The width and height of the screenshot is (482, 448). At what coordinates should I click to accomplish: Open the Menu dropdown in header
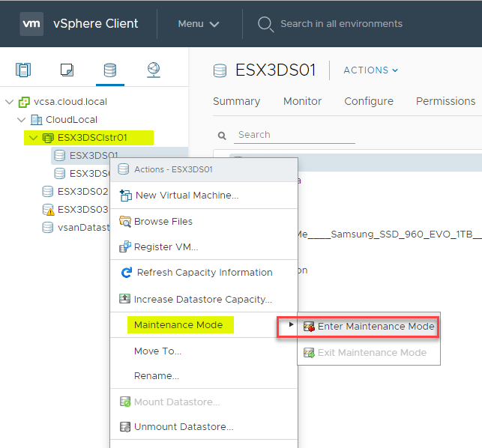tap(199, 24)
